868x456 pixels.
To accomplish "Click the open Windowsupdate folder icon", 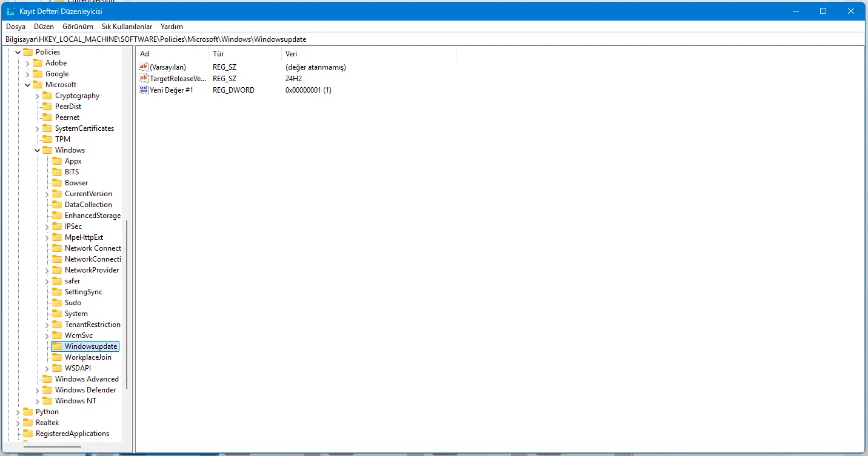I will [57, 346].
